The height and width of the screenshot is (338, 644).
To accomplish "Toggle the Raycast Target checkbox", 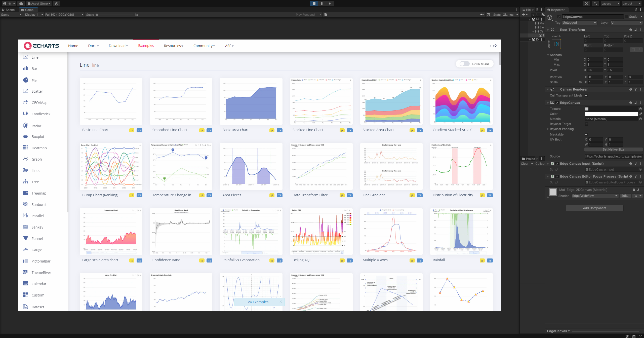I will pos(586,124).
